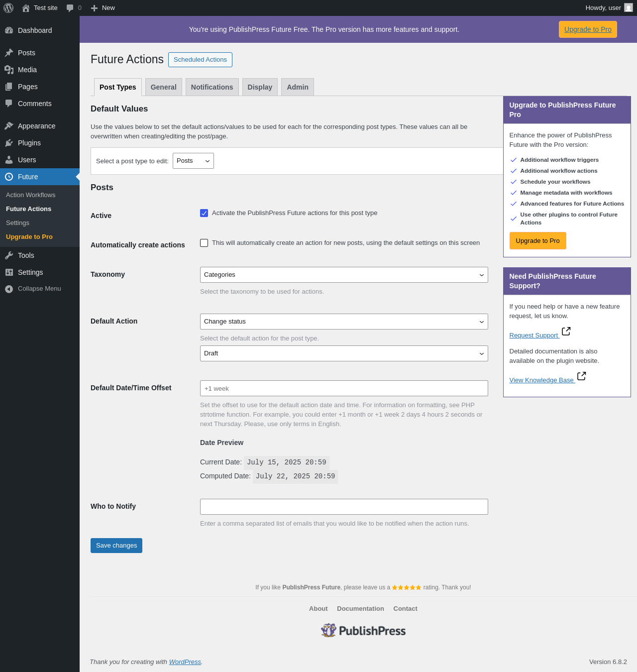Focus the Default Date/Time Offset field
The height and width of the screenshot is (672, 637).
(344, 388)
